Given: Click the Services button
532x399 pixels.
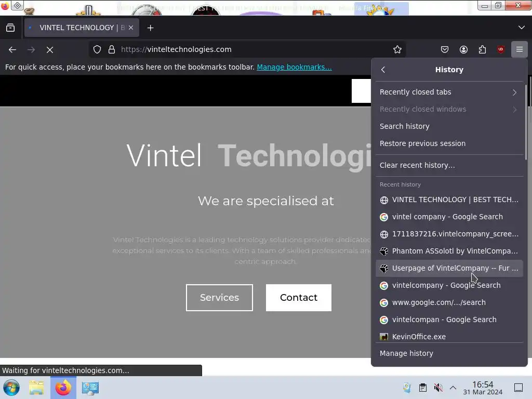Looking at the screenshot, I should tap(219, 298).
